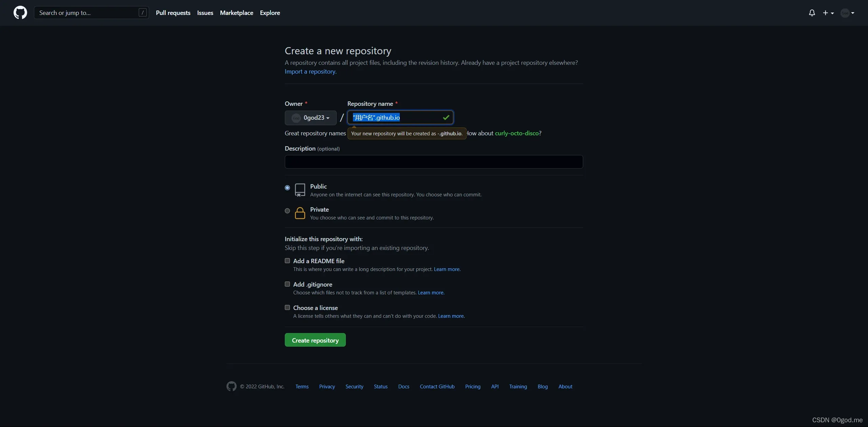Open the Privacy footer link

(327, 387)
